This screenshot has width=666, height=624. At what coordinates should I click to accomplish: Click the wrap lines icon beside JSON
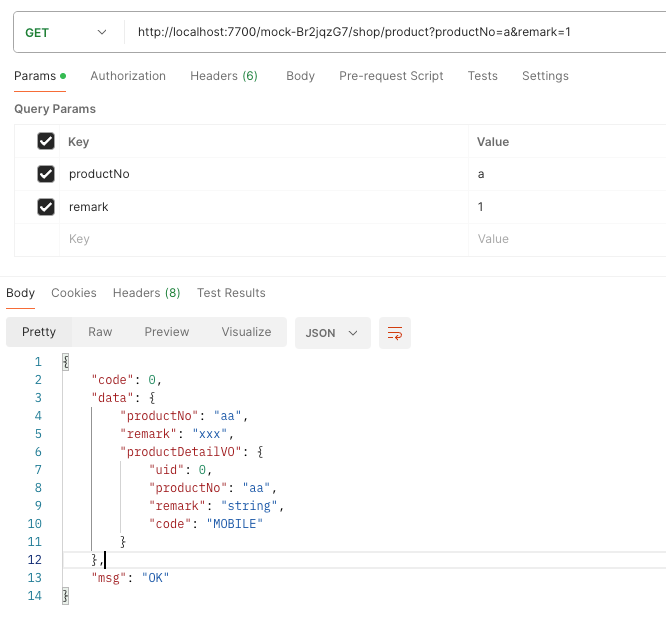click(x=395, y=333)
